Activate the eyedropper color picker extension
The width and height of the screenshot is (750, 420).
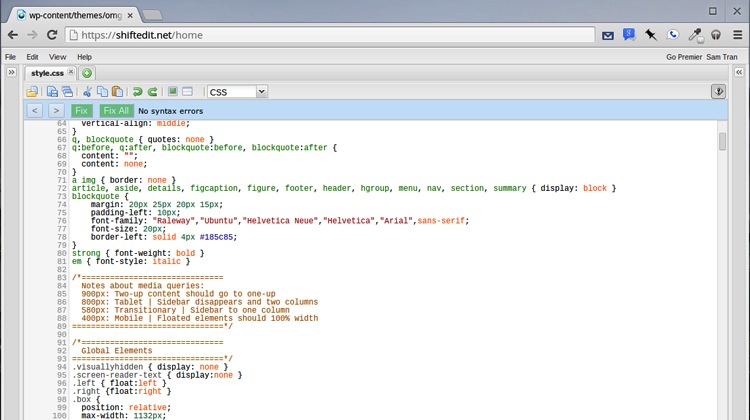(695, 35)
